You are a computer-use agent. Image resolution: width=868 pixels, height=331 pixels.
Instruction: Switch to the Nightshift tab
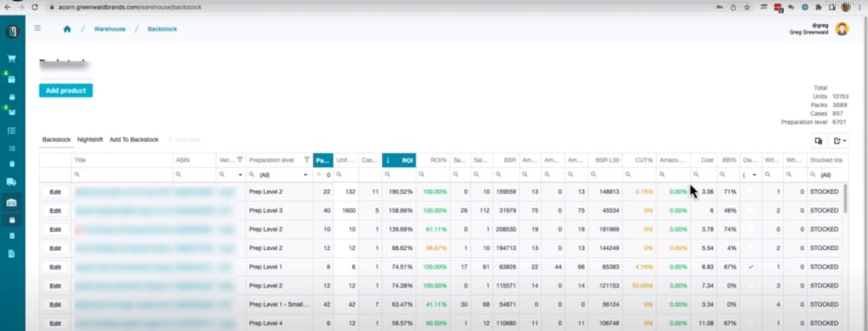point(89,140)
